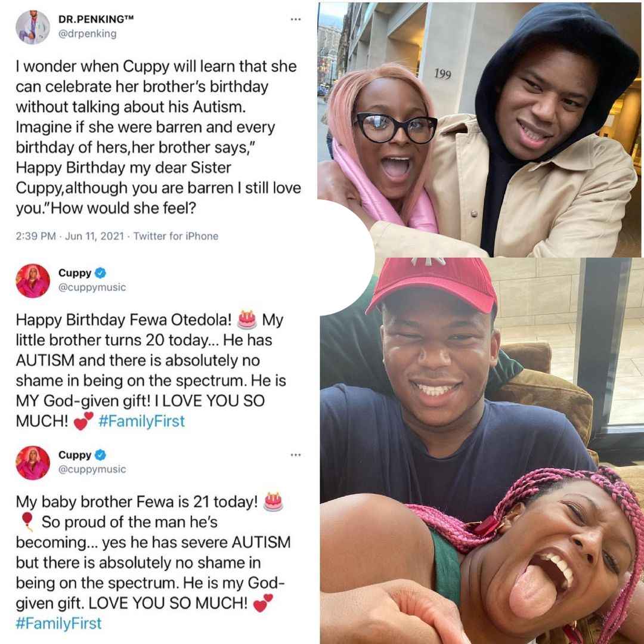
Task: Open DR.PENKING profile avatar
Action: (33, 27)
